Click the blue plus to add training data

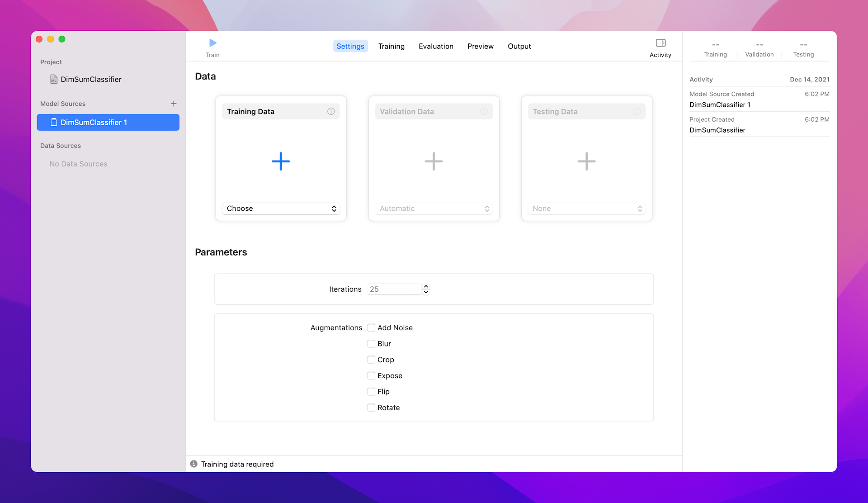pos(281,161)
